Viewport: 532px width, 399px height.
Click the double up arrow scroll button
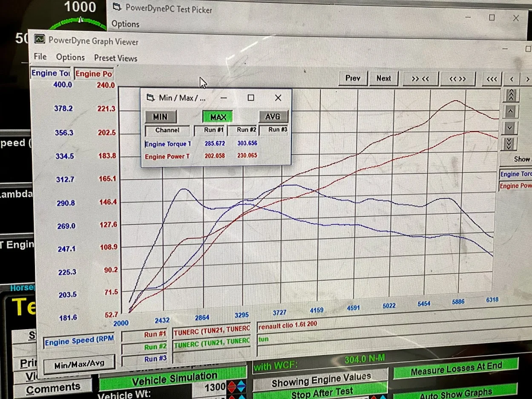pos(510,95)
